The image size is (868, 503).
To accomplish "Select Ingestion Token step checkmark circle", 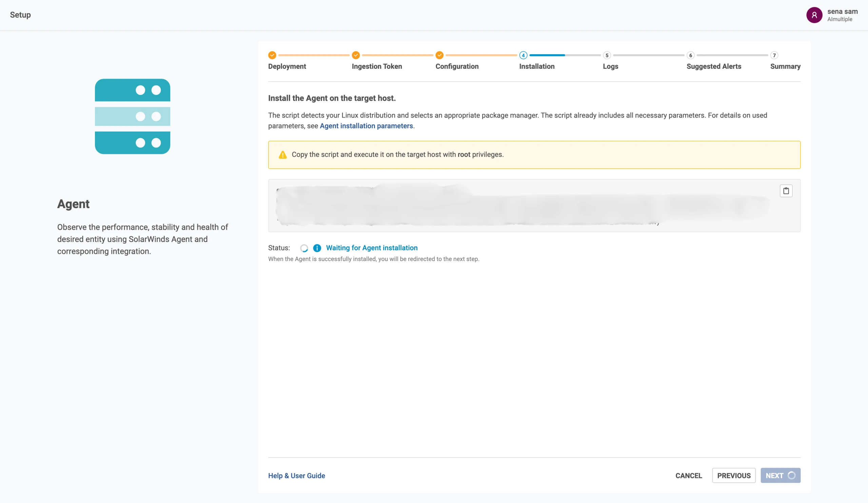I will coord(356,55).
